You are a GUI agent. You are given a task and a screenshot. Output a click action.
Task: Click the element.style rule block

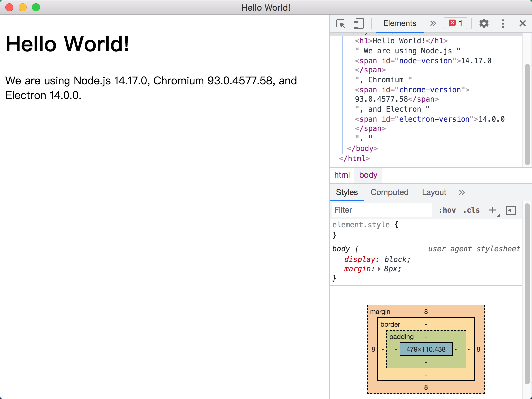[426, 230]
